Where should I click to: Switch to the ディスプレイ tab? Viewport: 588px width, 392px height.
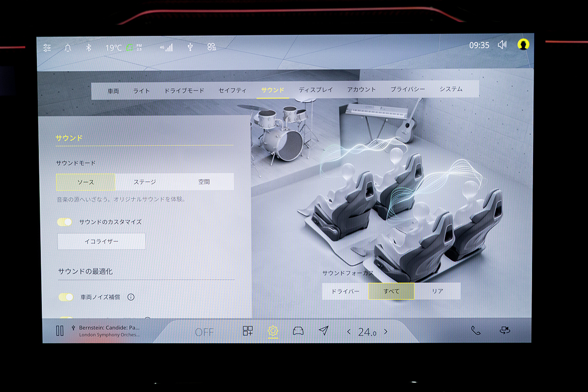click(x=316, y=90)
